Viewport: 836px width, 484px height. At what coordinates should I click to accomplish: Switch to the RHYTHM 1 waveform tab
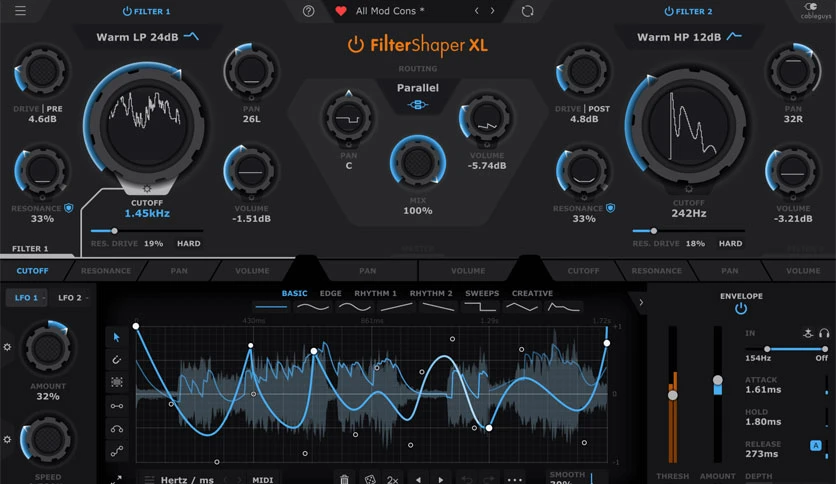(x=375, y=293)
